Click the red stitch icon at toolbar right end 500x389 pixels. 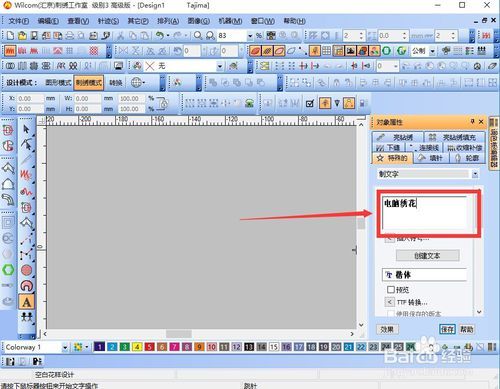486,35
